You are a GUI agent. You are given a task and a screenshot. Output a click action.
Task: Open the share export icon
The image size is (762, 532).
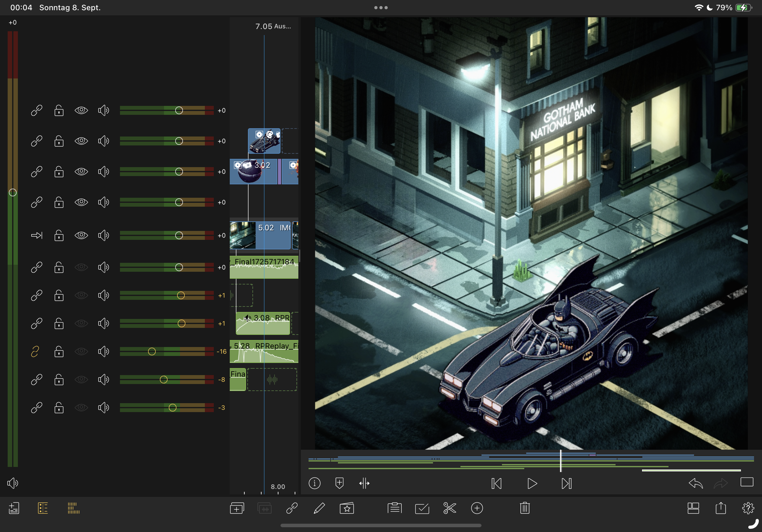point(721,508)
